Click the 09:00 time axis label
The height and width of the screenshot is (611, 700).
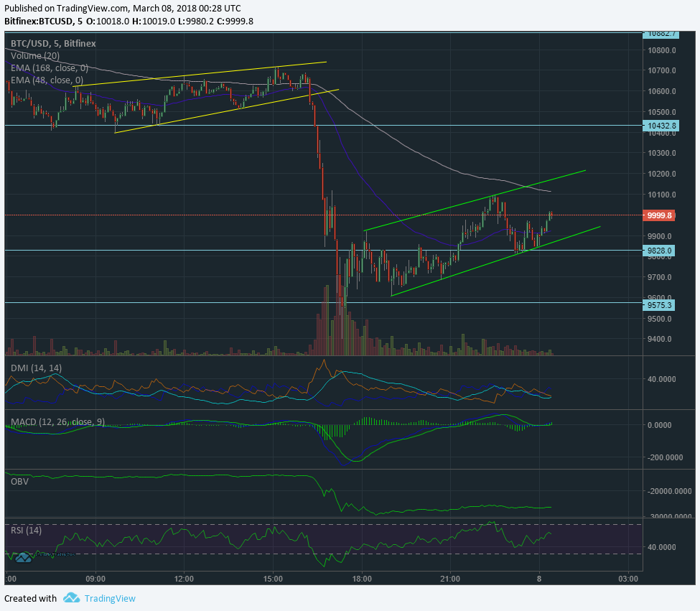click(95, 579)
